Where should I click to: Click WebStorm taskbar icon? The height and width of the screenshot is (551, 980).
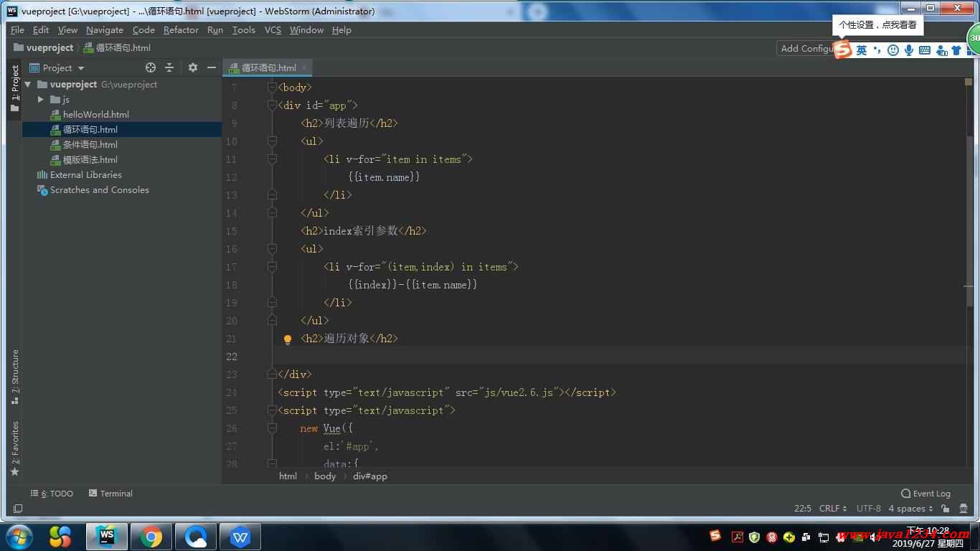[107, 537]
